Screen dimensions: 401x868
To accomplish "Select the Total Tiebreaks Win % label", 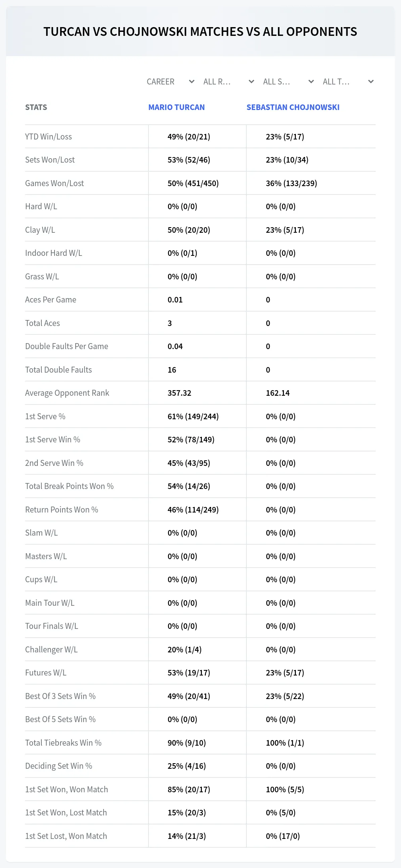I will pyautogui.click(x=63, y=743).
